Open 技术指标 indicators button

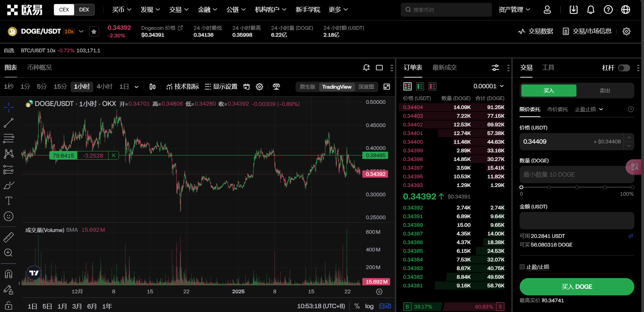[x=183, y=87]
